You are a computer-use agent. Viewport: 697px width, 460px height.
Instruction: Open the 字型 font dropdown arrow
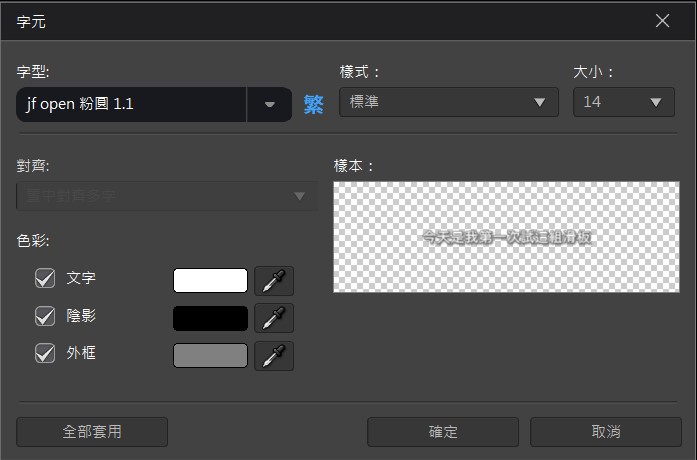(269, 104)
